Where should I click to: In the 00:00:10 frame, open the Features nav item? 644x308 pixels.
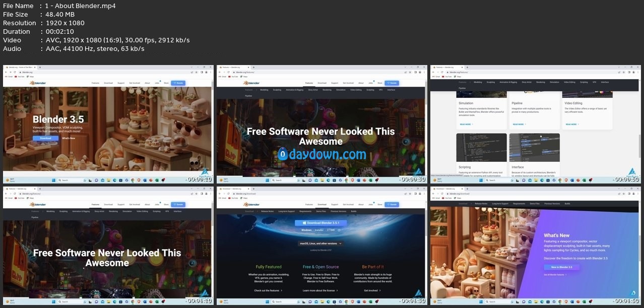pos(95,83)
